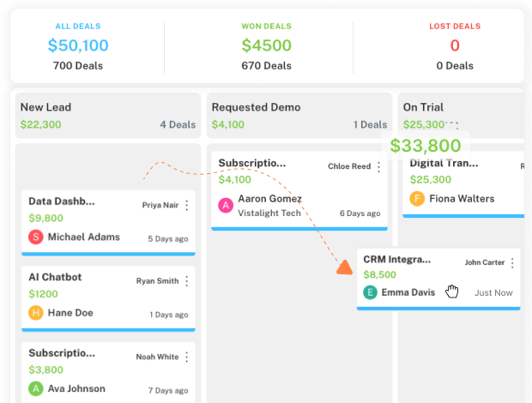Select the Lost Deals summary

(454, 46)
